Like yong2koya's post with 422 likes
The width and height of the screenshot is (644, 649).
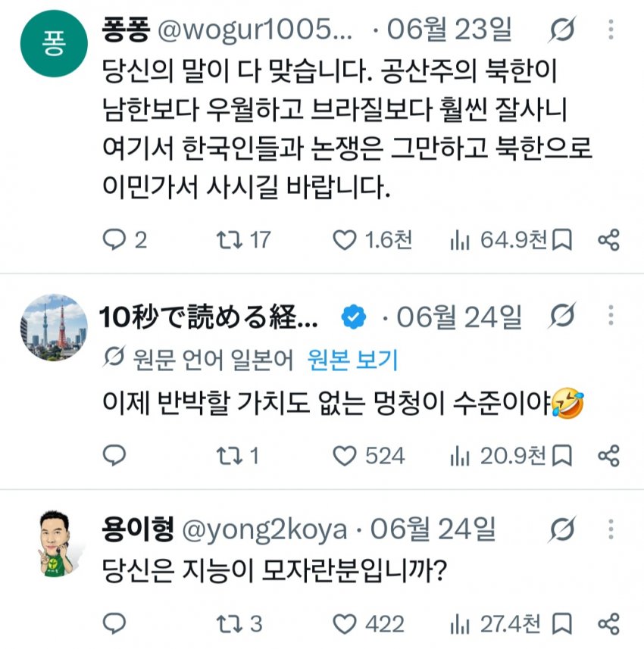click(368, 624)
